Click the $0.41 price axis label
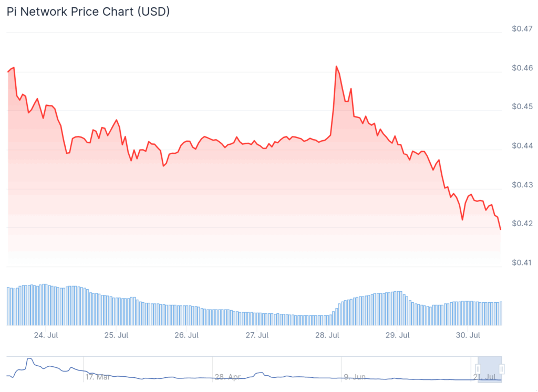The image size is (538, 392). (x=522, y=263)
